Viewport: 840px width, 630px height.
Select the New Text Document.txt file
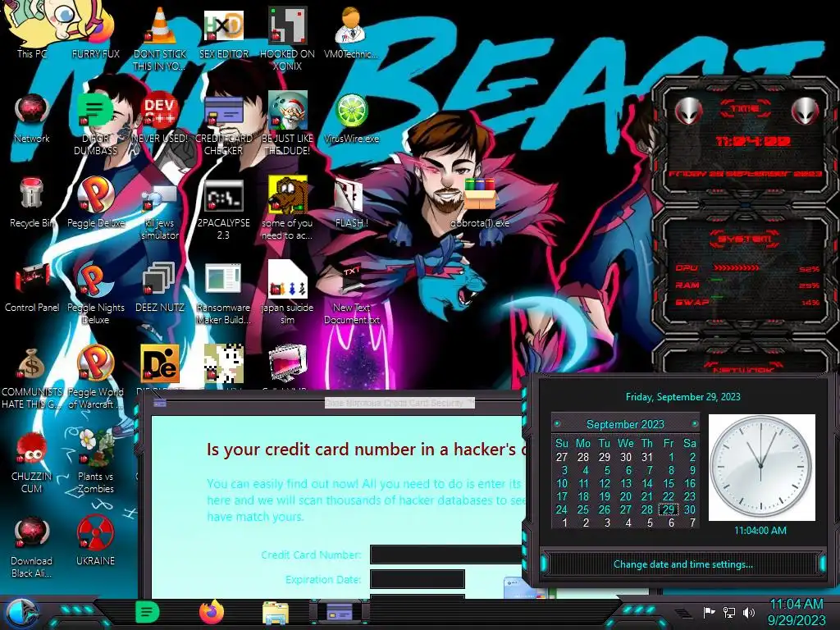[x=351, y=294]
